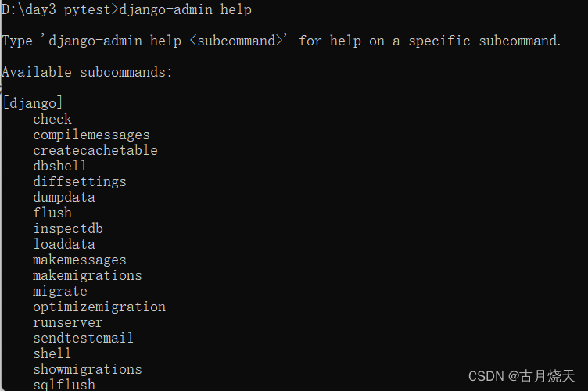Click the diffsettings entry
588x391 pixels.
pyautogui.click(x=80, y=182)
